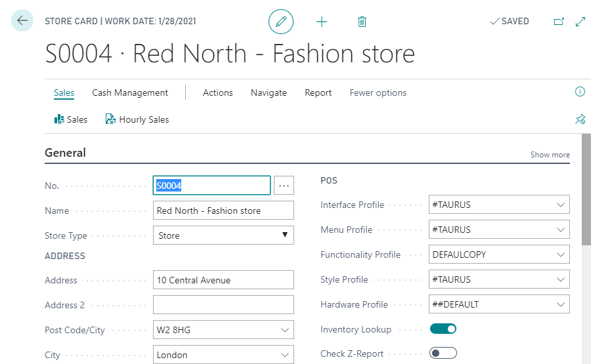Image resolution: width=610 pixels, height=364 pixels.
Task: Open card in new window icon
Action: pyautogui.click(x=559, y=22)
